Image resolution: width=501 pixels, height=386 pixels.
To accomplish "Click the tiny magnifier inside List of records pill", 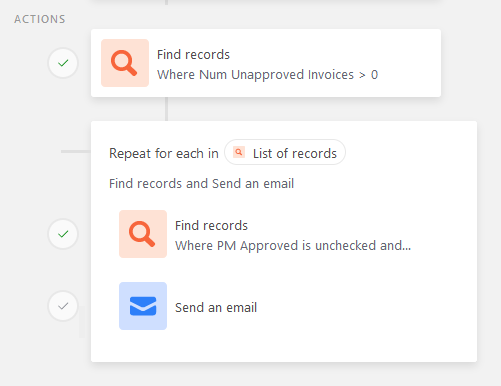I will [239, 152].
